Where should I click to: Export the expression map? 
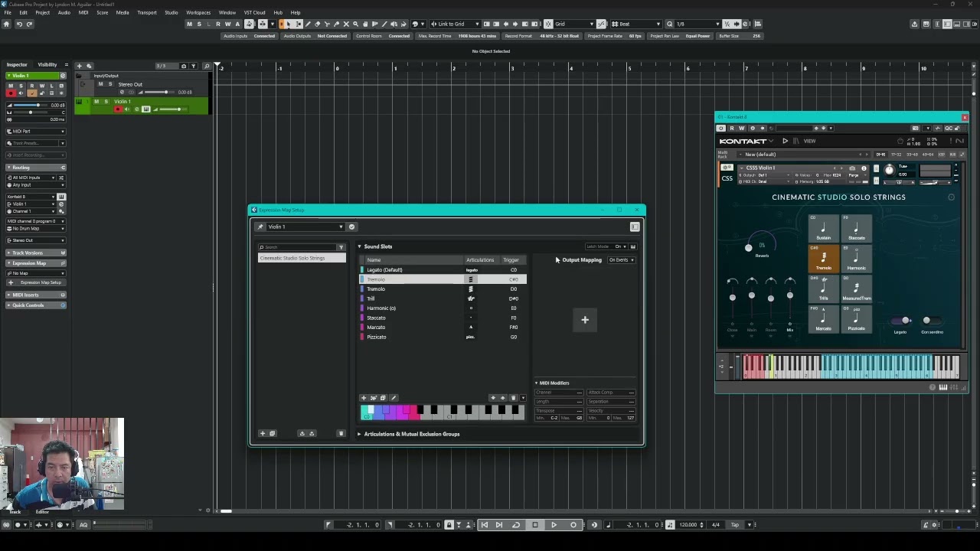tap(312, 434)
